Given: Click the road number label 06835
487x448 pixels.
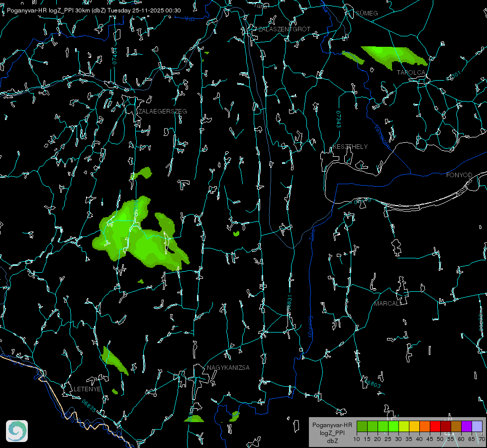Looking at the screenshot, I should point(89,406).
